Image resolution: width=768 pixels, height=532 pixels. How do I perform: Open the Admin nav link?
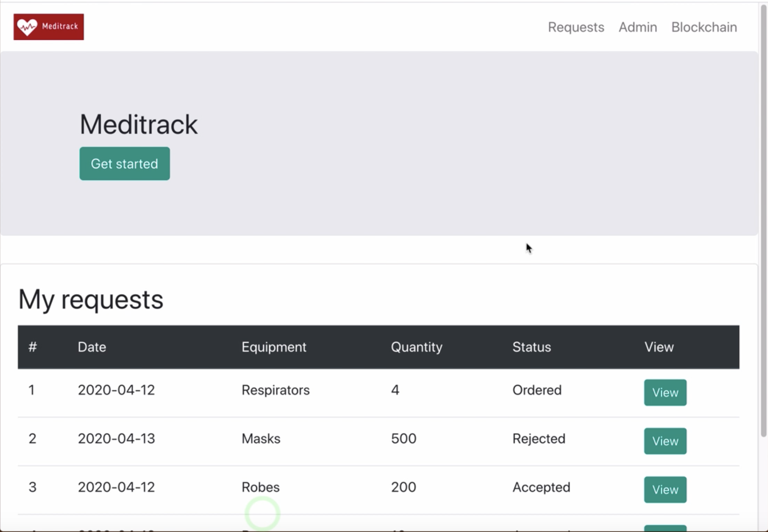click(638, 27)
